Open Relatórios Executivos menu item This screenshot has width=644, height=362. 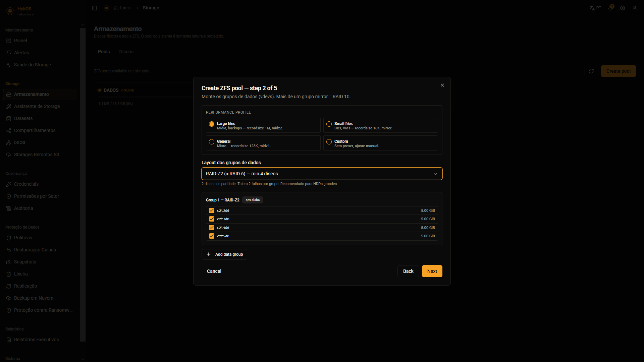(x=40, y=340)
